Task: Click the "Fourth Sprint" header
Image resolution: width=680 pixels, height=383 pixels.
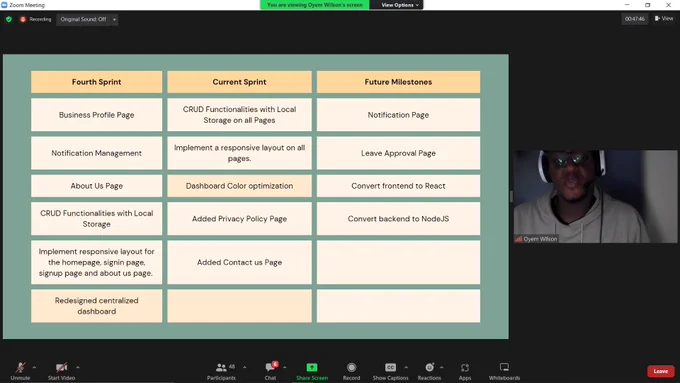Action: [96, 82]
